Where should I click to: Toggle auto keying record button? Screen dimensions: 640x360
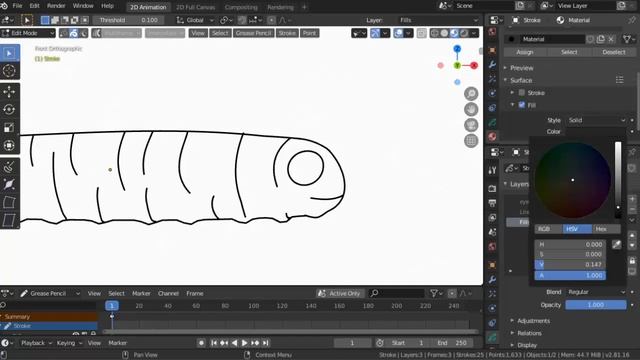[x=201, y=343]
